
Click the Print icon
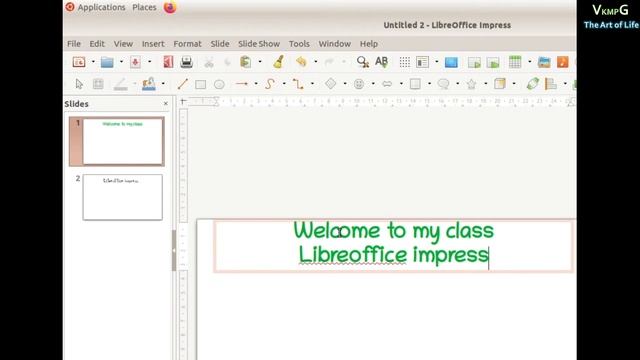pyautogui.click(x=187, y=62)
